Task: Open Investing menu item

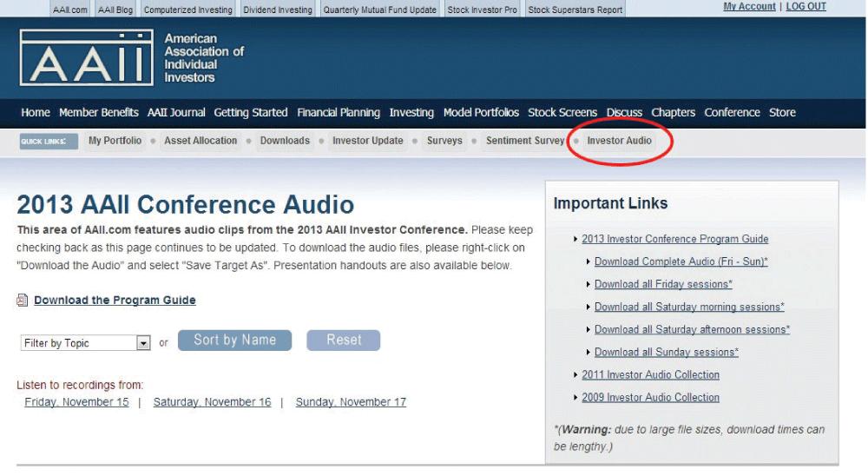Action: [x=411, y=113]
